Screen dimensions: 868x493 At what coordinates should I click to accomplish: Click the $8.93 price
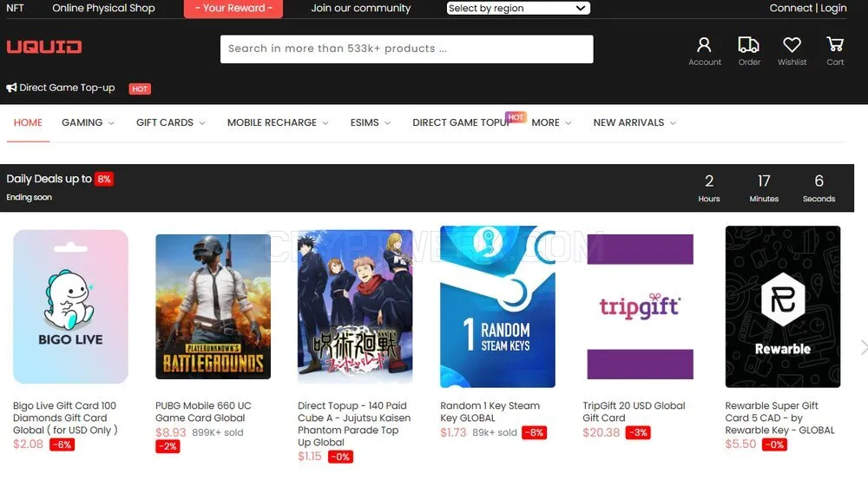tap(170, 432)
